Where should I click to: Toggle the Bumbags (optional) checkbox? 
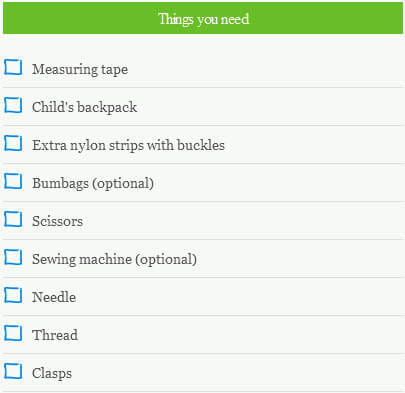[13, 181]
